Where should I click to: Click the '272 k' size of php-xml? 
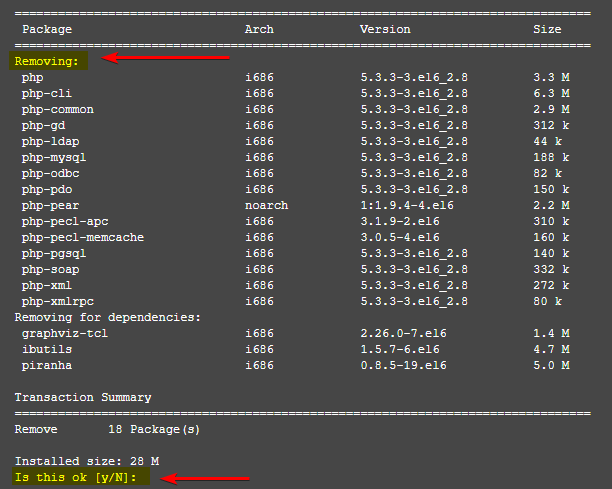point(551,285)
